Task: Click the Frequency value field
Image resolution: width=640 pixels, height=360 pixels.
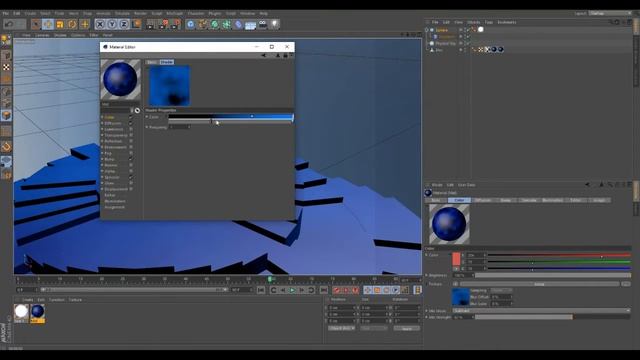Action: pos(180,127)
